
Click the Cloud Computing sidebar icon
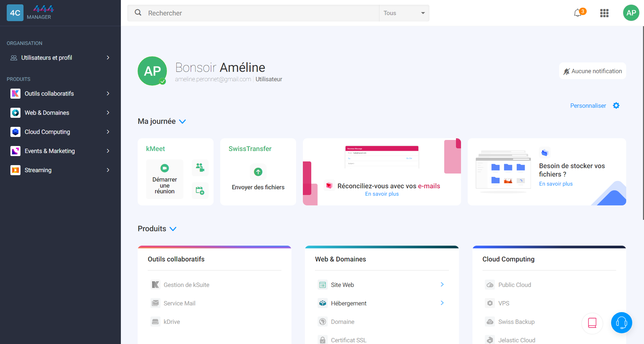(x=15, y=132)
